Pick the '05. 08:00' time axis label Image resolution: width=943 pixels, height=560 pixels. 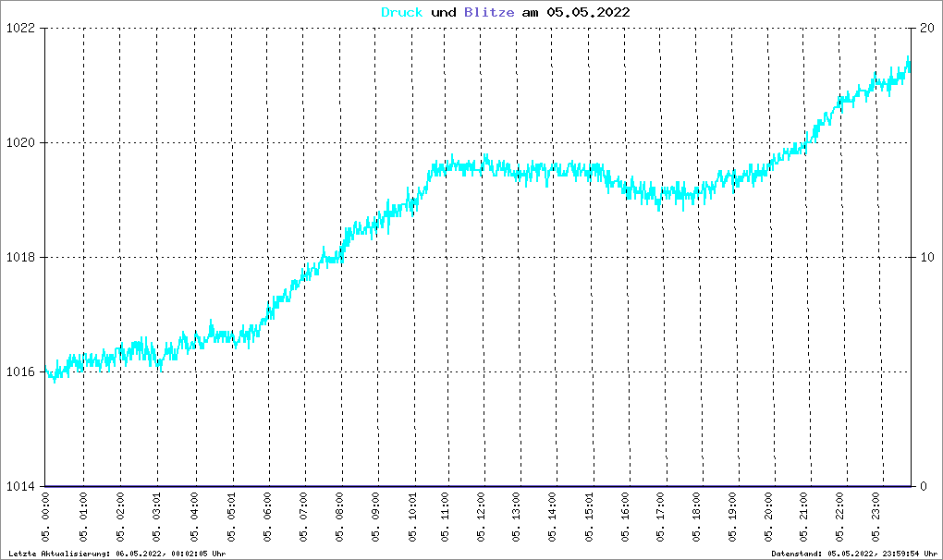click(340, 517)
